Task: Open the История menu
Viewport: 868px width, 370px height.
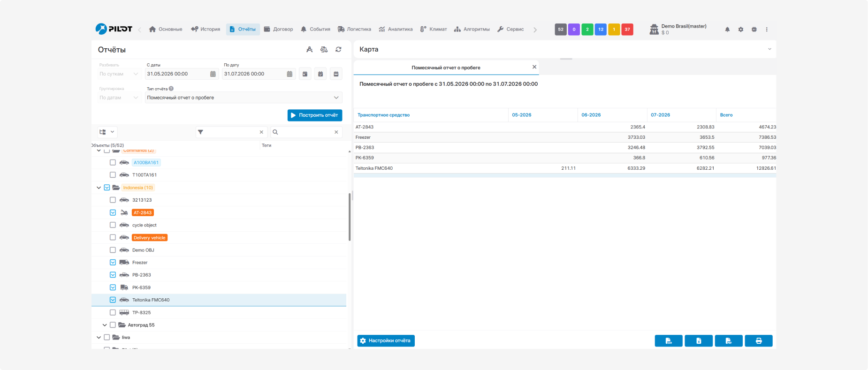Action: pyautogui.click(x=206, y=29)
